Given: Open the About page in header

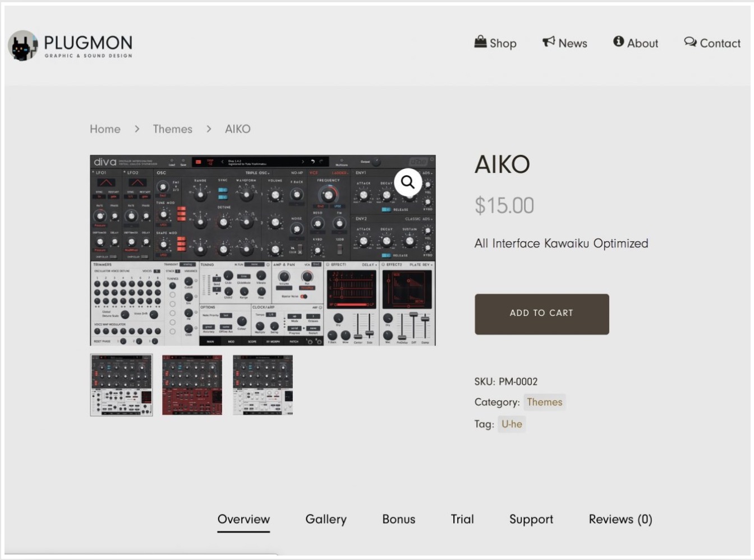Looking at the screenshot, I should (x=635, y=43).
